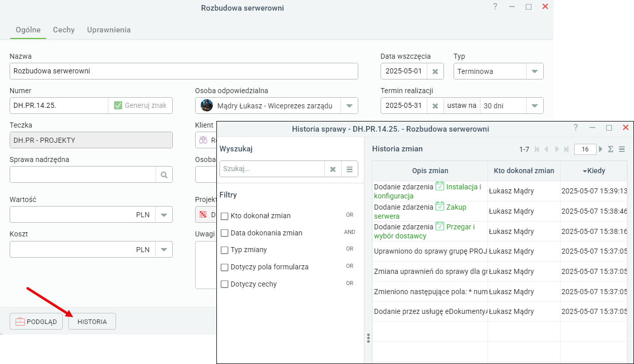Sort by Opis zmian column header
The image size is (634, 364).
(x=430, y=171)
